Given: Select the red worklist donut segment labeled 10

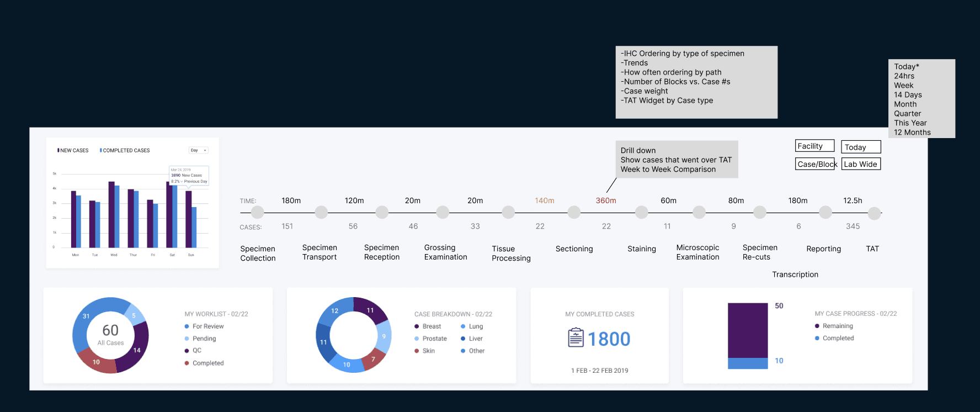Looking at the screenshot, I should point(97,362).
